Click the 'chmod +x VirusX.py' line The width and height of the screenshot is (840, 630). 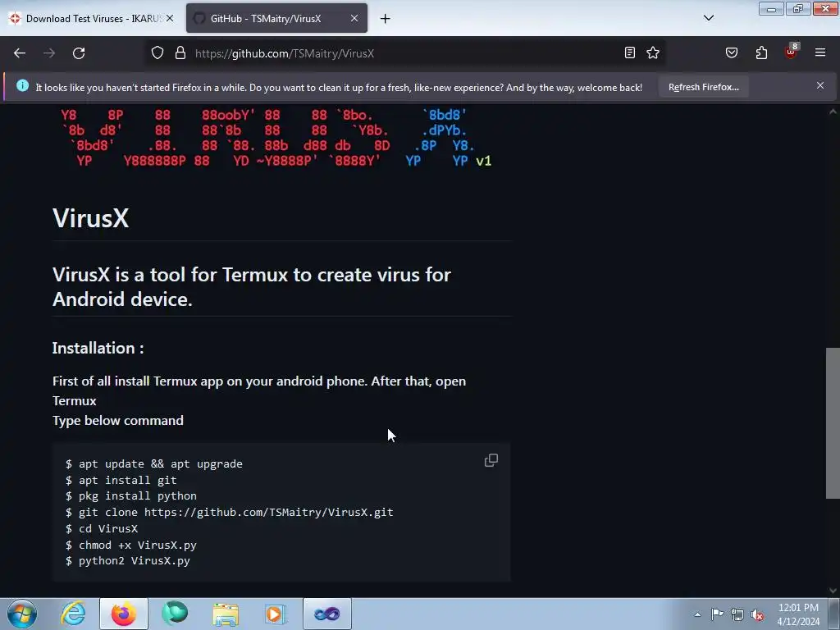130,545
